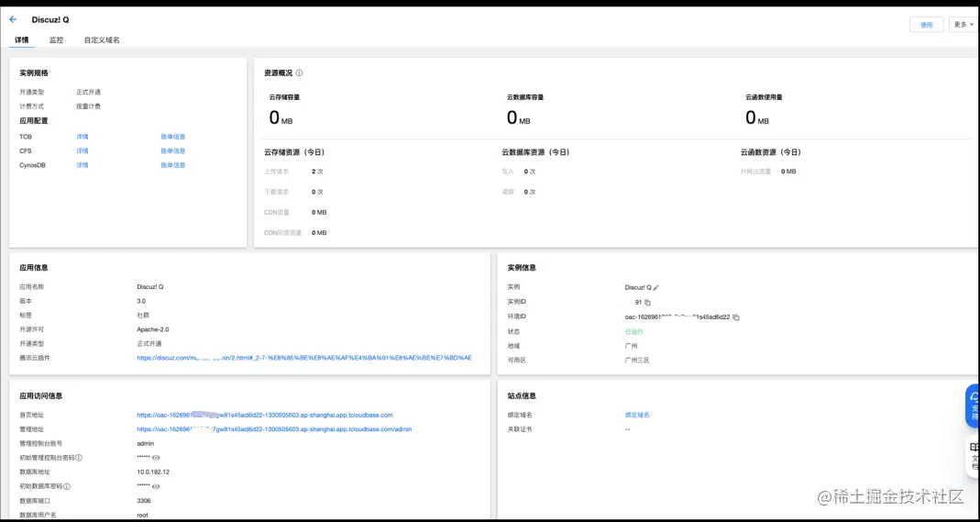
Task: Go back using the left arrow icon
Action: 13,19
